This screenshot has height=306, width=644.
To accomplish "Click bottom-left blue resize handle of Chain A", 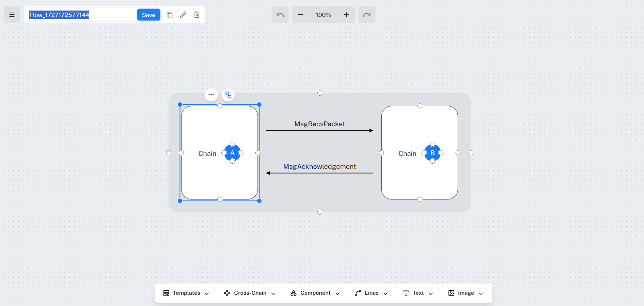I will (180, 201).
